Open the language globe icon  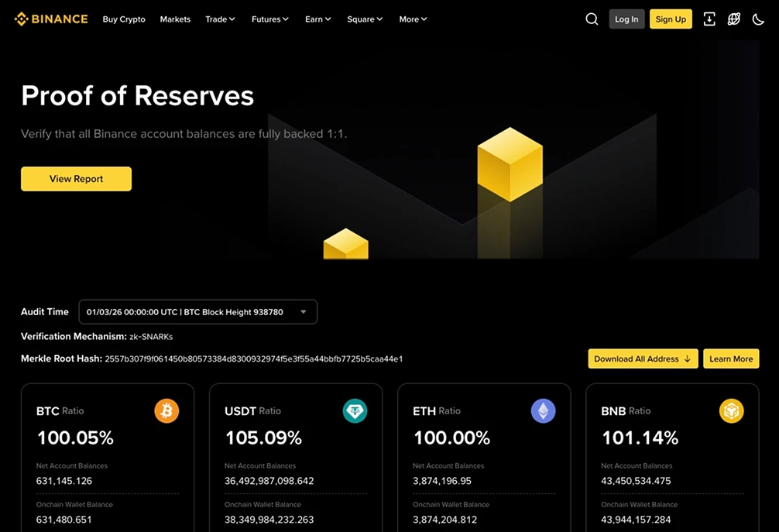coord(733,19)
